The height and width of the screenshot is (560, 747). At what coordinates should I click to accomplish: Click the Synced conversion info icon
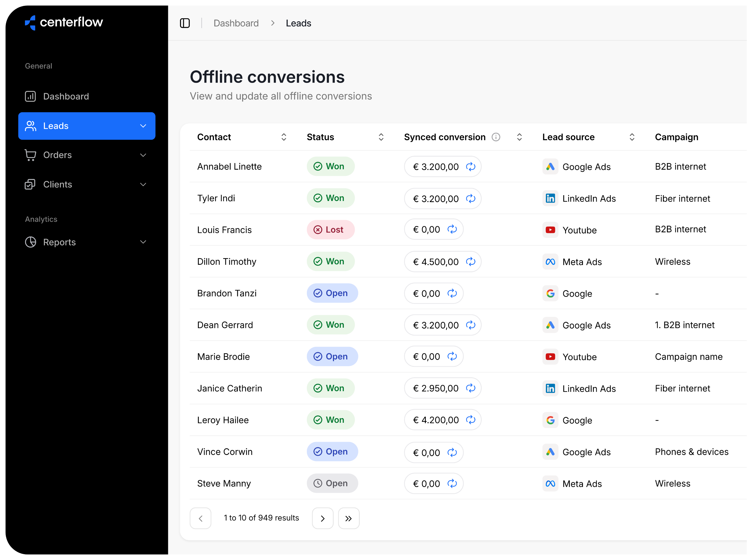[x=495, y=137]
